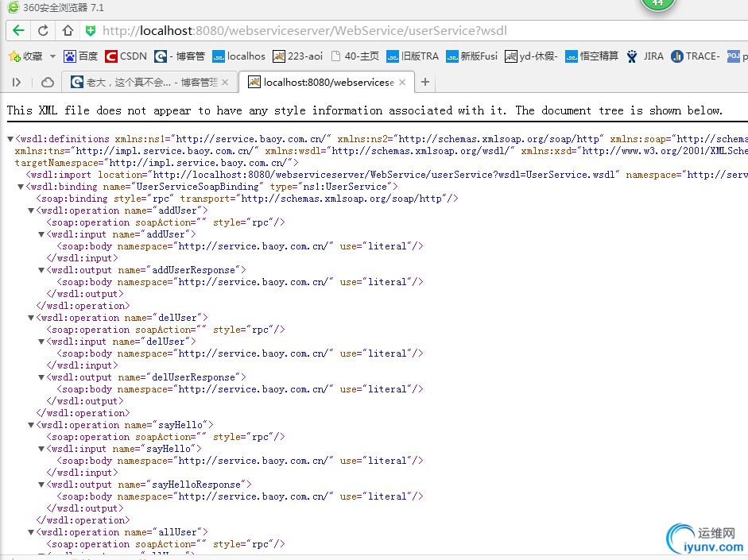Click the cloud icon in tab bar
The width and height of the screenshot is (748, 560).
click(x=47, y=83)
